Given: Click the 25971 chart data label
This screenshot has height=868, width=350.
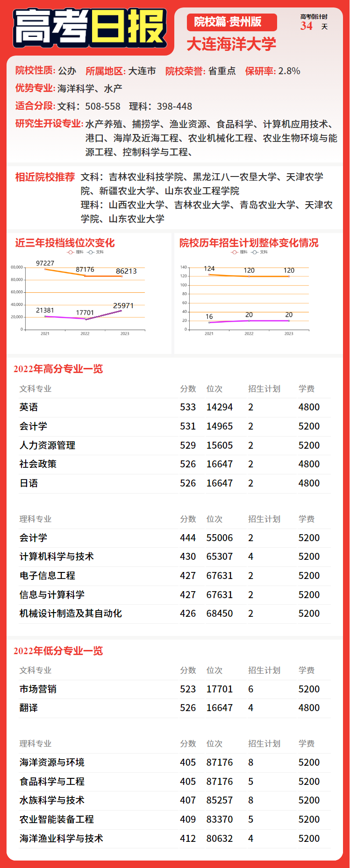Looking at the screenshot, I should click(123, 305).
